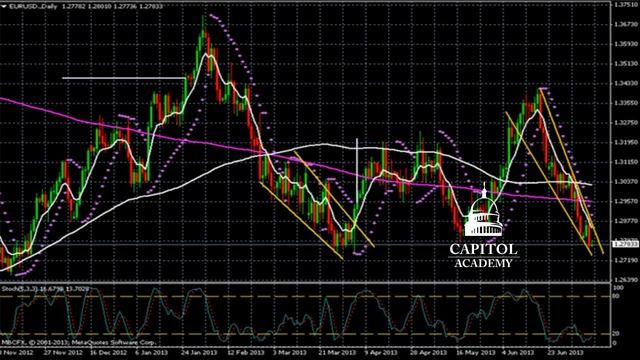Select the EURUSD Daily chart title text
Viewport: 640px width, 360px height.
(33, 6)
